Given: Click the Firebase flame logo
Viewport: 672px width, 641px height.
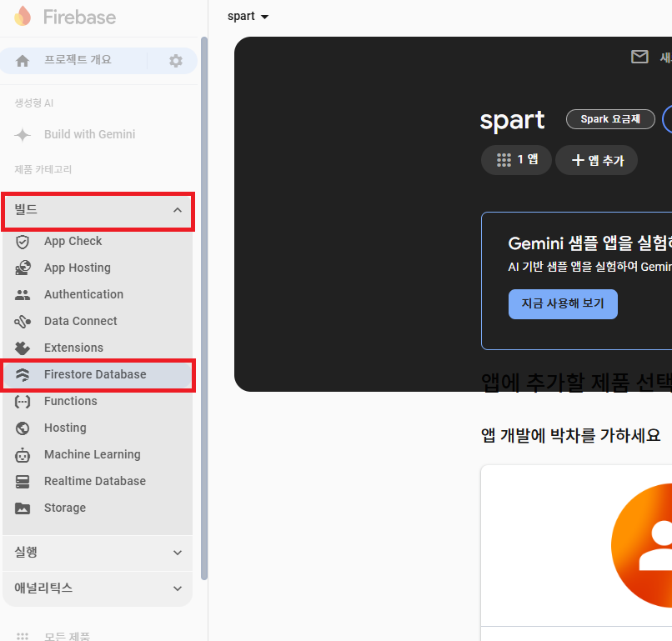Looking at the screenshot, I should click(23, 17).
